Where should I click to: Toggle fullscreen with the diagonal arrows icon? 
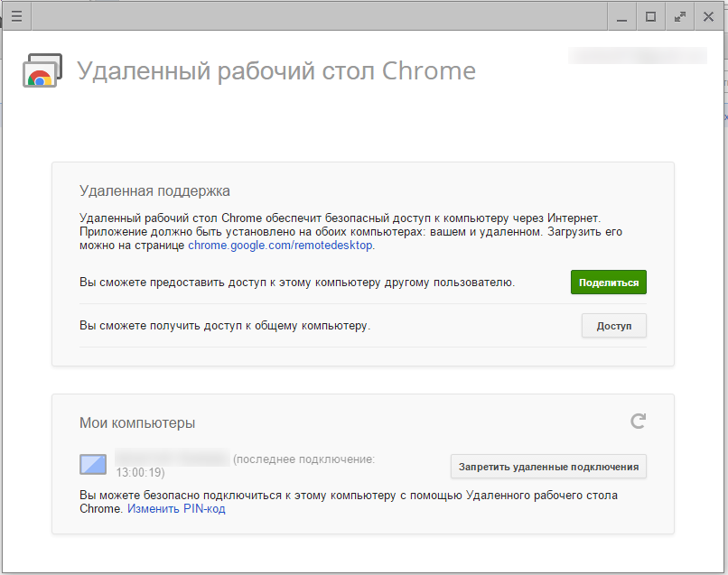(x=680, y=17)
